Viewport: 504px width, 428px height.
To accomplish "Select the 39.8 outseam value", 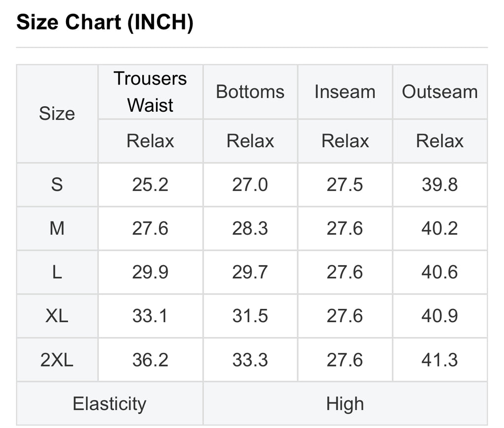I will [x=440, y=185].
